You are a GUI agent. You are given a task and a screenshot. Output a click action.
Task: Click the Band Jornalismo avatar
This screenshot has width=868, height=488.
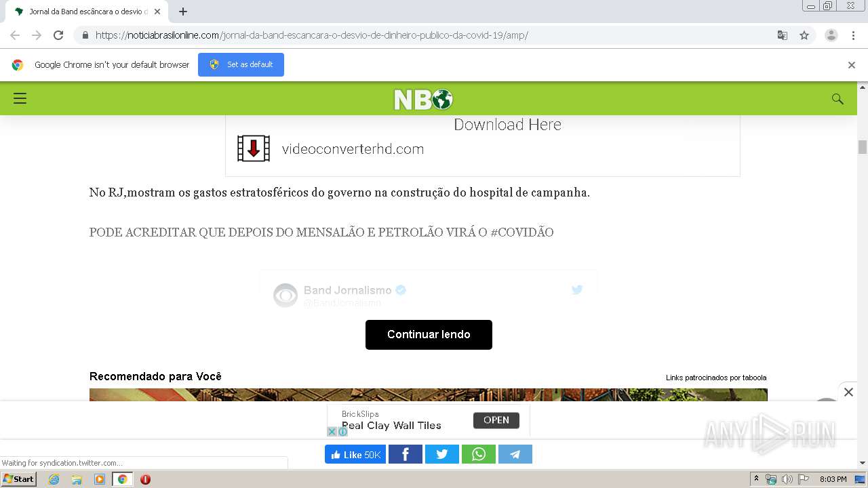[285, 296]
